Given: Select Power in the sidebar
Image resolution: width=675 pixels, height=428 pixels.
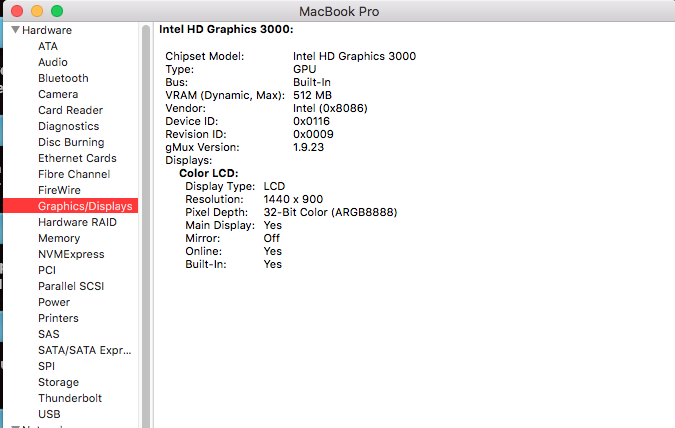Looking at the screenshot, I should [54, 302].
